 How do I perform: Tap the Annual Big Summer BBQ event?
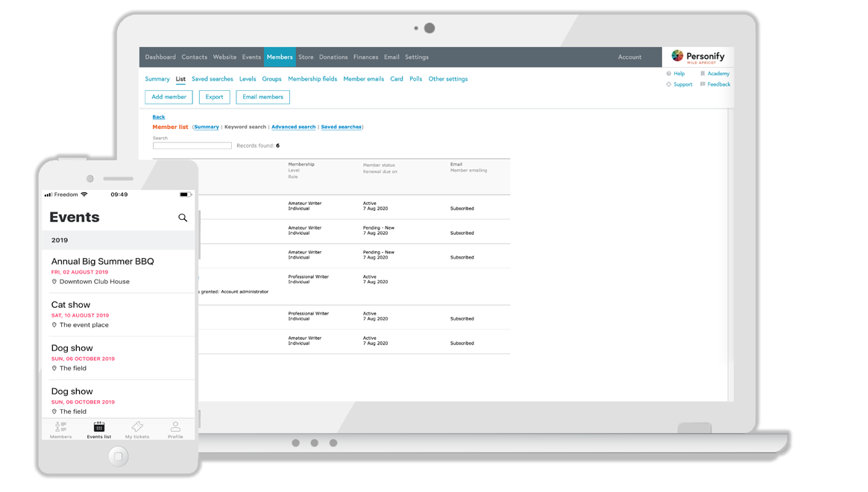119,271
